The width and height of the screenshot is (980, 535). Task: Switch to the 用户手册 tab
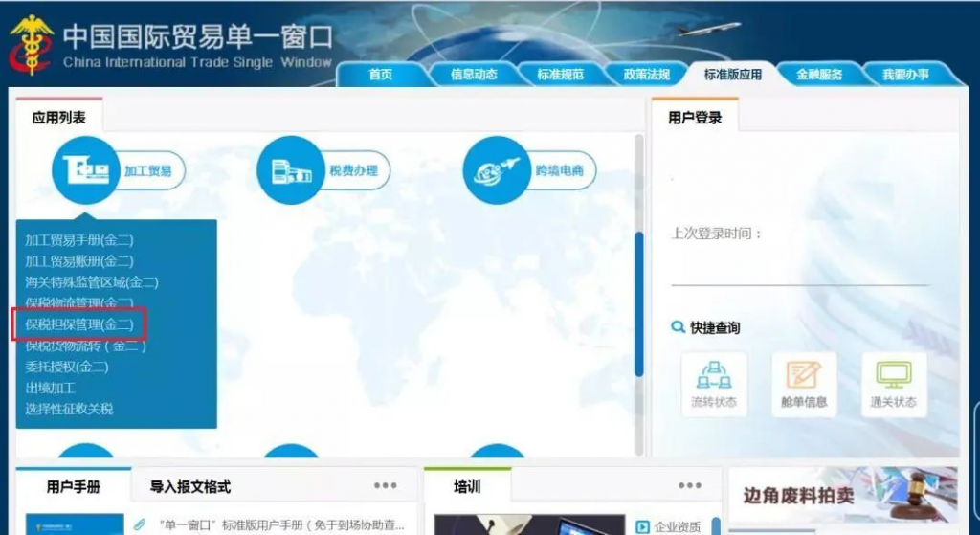coord(74,486)
